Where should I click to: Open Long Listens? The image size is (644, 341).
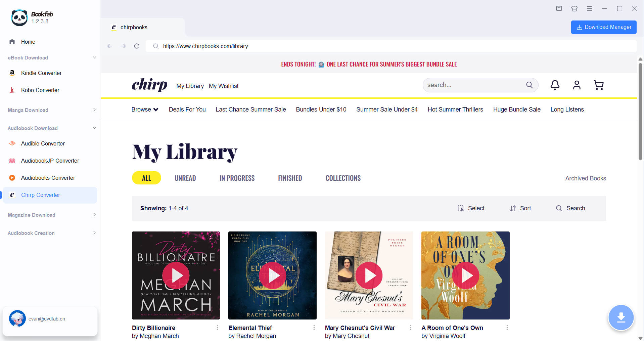(x=567, y=110)
